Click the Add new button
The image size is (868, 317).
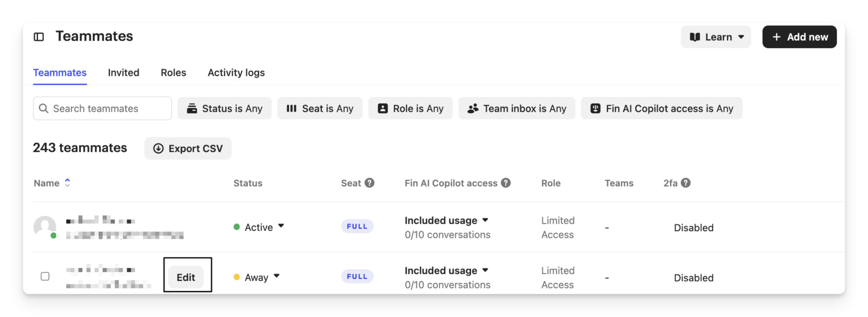pyautogui.click(x=799, y=37)
